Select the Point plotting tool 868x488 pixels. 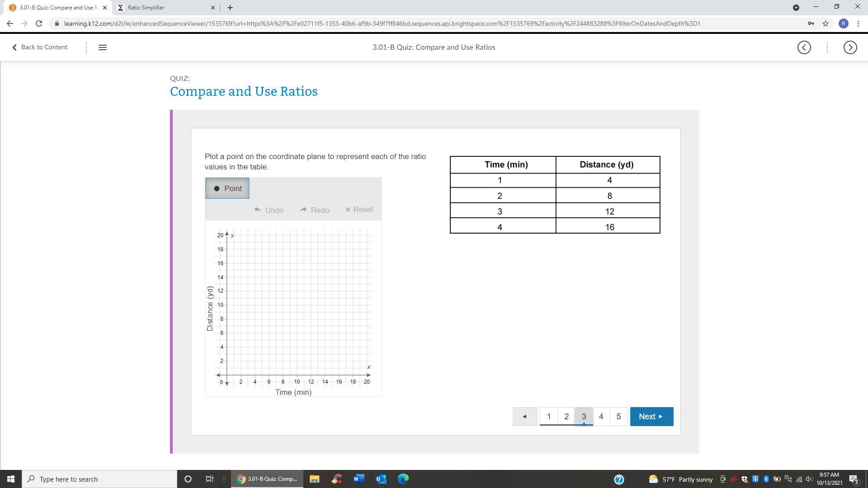(x=227, y=188)
